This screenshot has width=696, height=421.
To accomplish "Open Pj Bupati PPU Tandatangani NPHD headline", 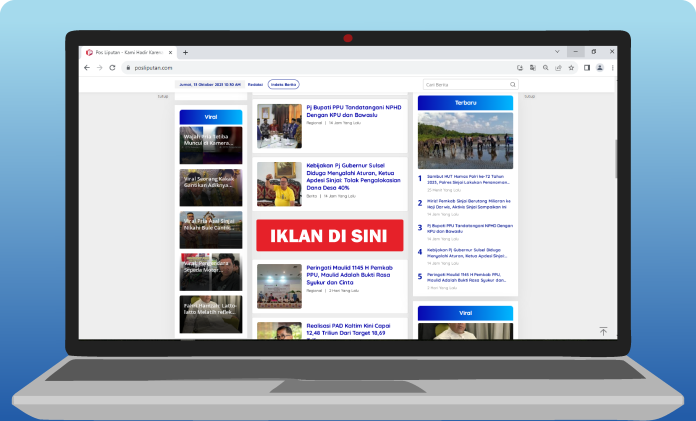I will [354, 111].
